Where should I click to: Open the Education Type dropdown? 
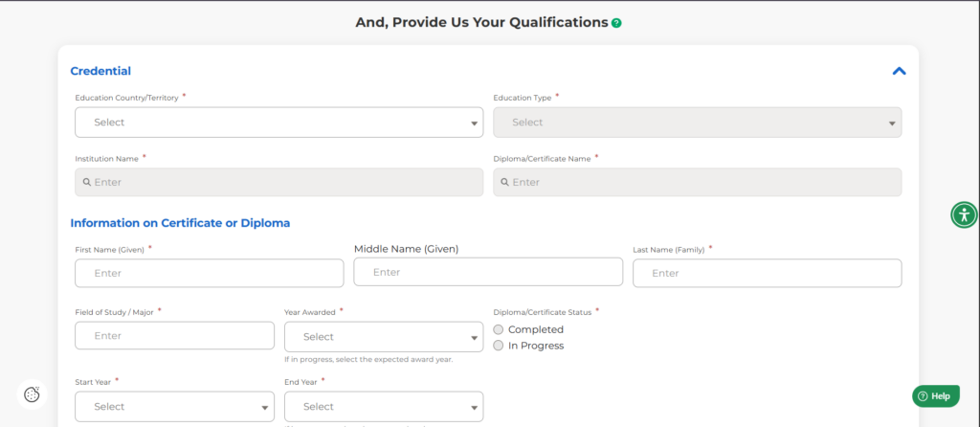tap(697, 123)
